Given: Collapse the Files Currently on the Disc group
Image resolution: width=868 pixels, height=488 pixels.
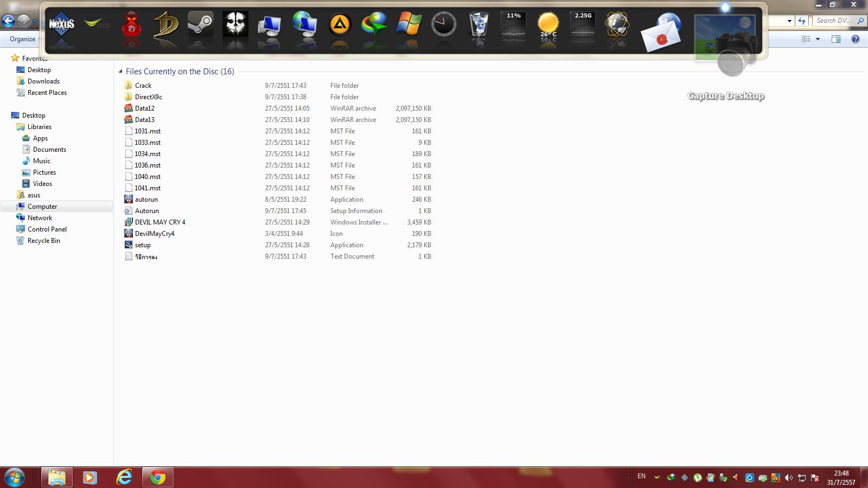Looking at the screenshot, I should pos(120,72).
